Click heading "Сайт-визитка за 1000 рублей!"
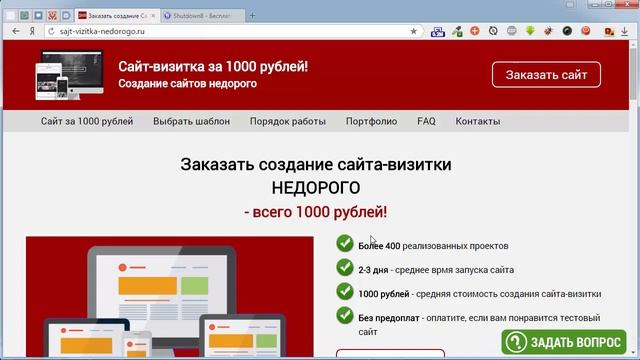Image resolution: width=640 pixels, height=360 pixels. tap(213, 66)
